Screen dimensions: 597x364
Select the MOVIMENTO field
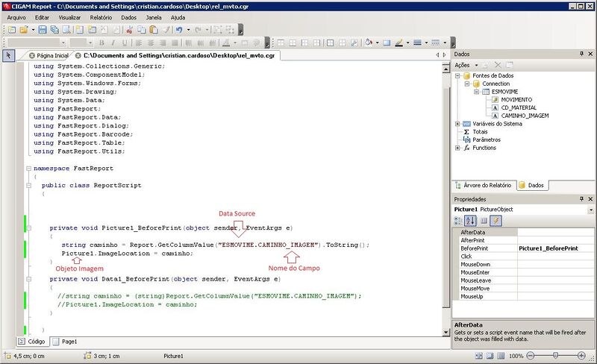516,100
